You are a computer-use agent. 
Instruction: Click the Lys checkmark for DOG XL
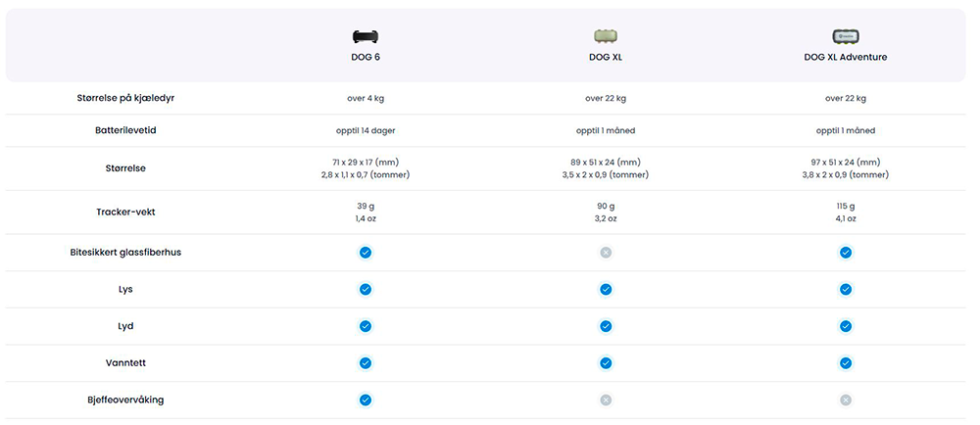pos(606,290)
